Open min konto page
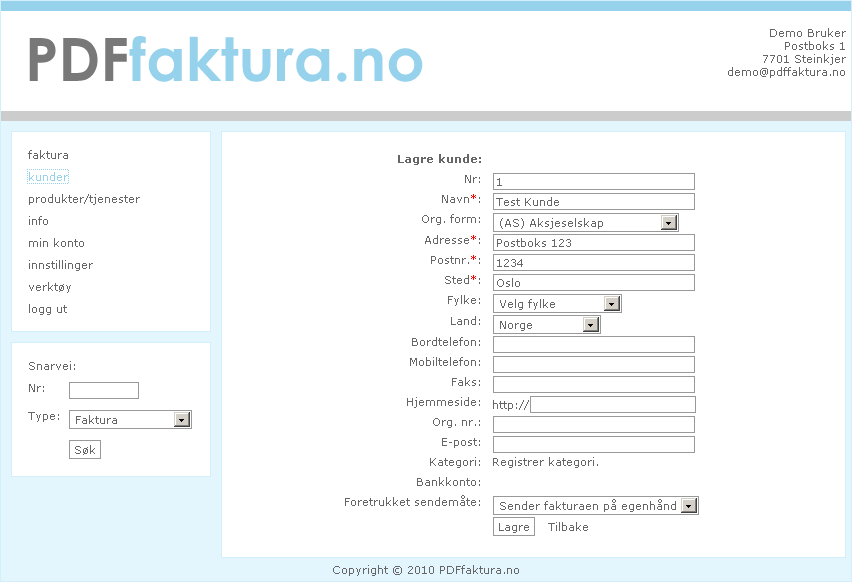Screen dimensions: 852x582 57,243
